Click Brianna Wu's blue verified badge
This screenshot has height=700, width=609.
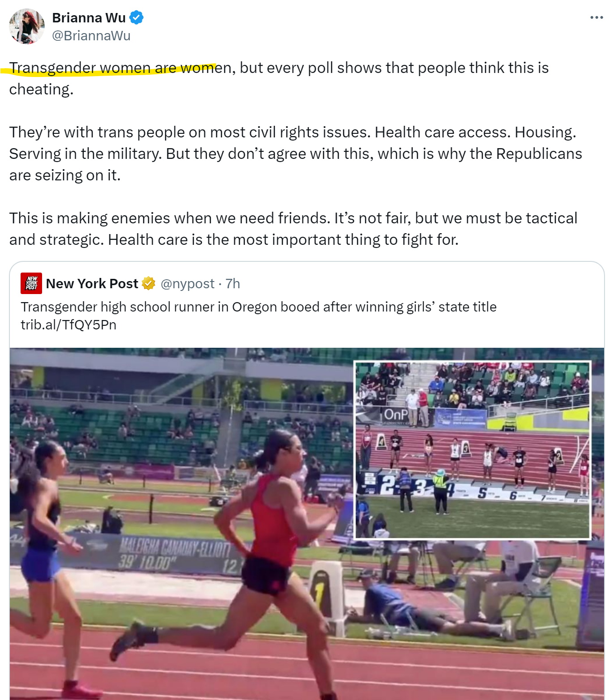pyautogui.click(x=136, y=18)
